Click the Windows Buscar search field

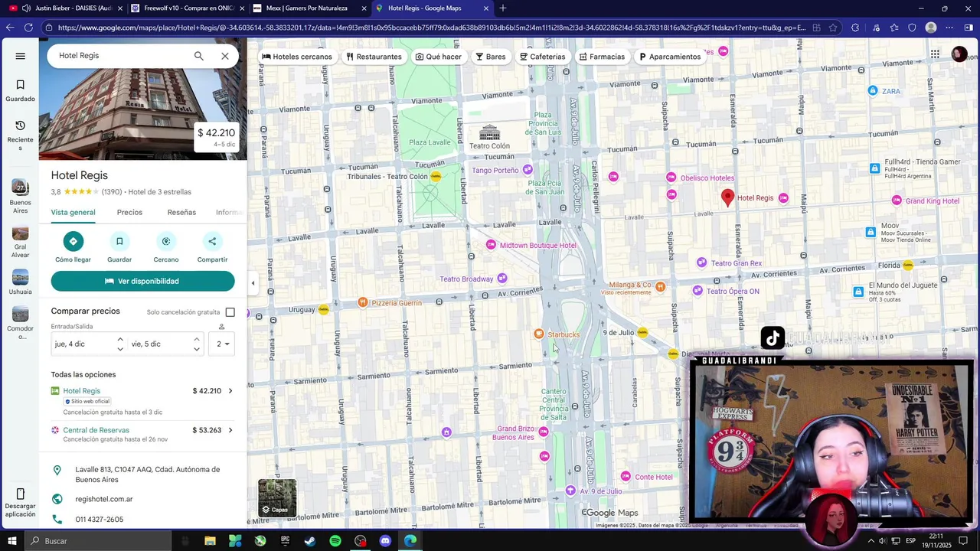coord(98,541)
